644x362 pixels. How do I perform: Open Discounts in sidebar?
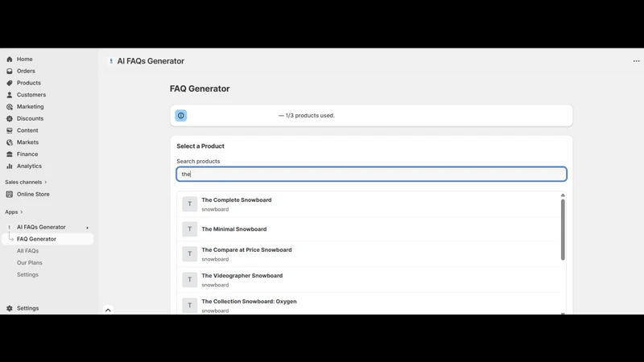pos(30,118)
